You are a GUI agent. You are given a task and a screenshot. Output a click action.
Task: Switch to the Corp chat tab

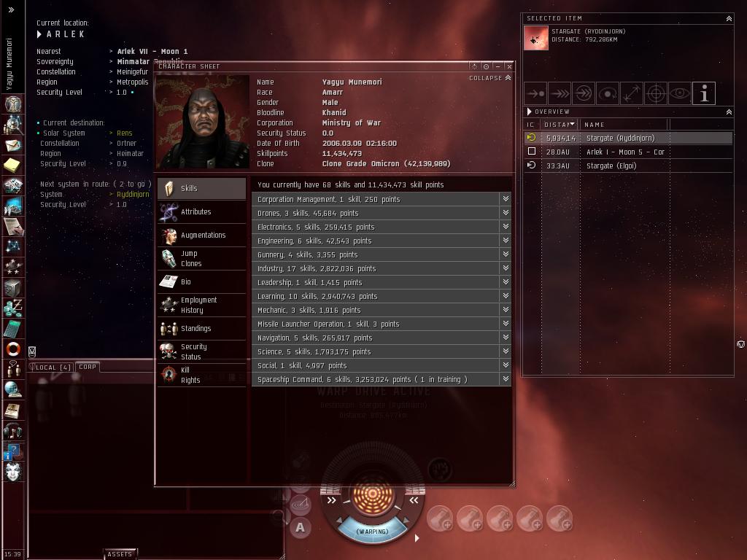(x=88, y=367)
